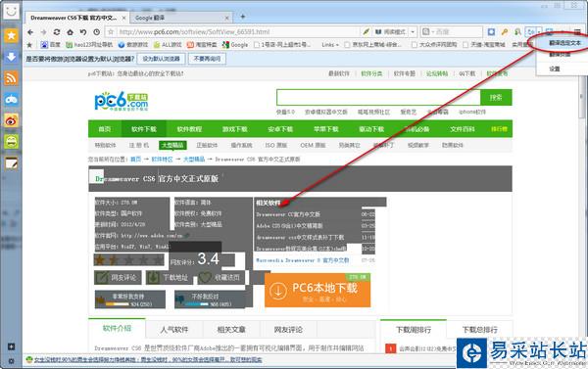Select the 大型精品 sub-category
The height and width of the screenshot is (369, 588).
click(172, 146)
